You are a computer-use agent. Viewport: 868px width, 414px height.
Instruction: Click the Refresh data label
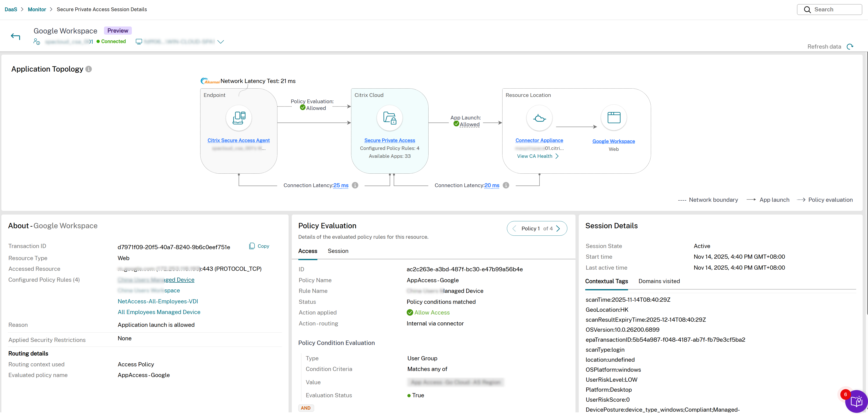coord(824,46)
